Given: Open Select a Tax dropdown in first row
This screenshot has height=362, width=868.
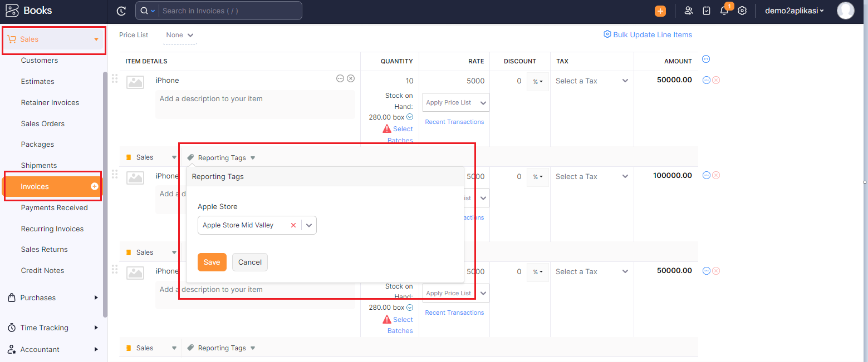Looking at the screenshot, I should [592, 81].
